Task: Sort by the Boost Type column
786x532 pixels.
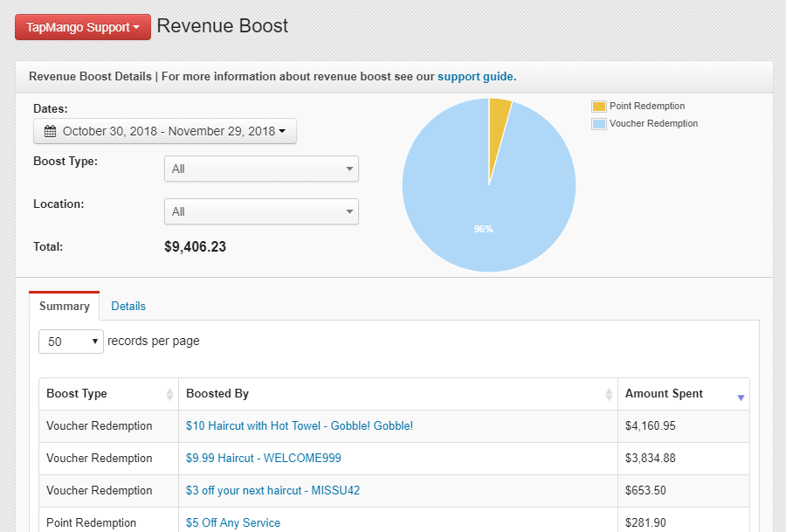Action: [109, 394]
